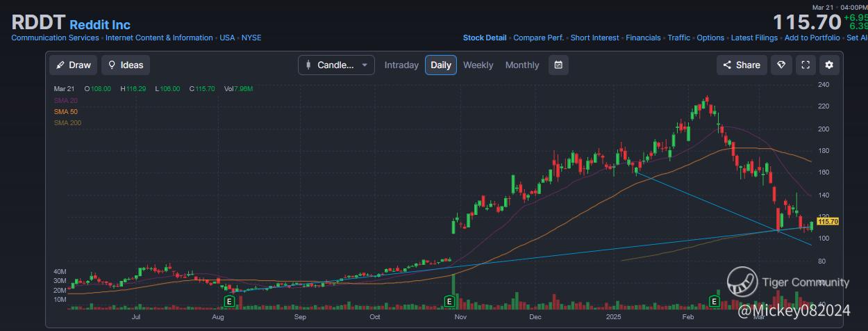Click the Vol 7.96M readout
The image size is (868, 331).
(238, 89)
